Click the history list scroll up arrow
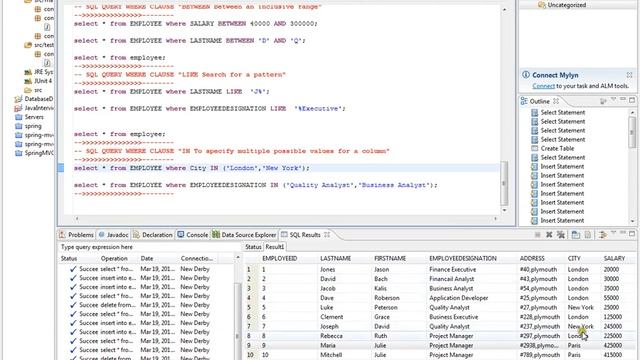The height and width of the screenshot is (360, 640). (238, 257)
